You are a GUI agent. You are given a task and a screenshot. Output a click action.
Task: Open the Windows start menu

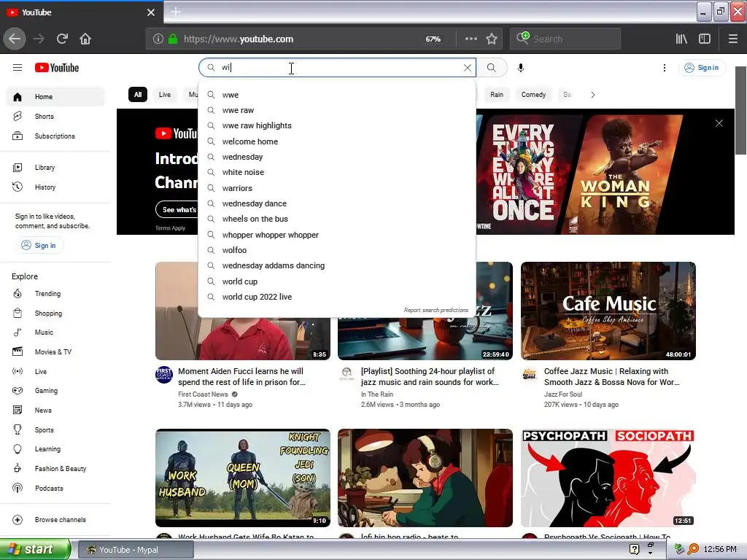[x=35, y=550]
